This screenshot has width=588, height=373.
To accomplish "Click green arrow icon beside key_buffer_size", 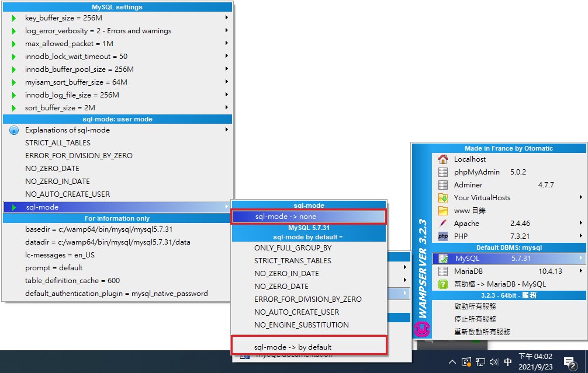I will 14,18.
